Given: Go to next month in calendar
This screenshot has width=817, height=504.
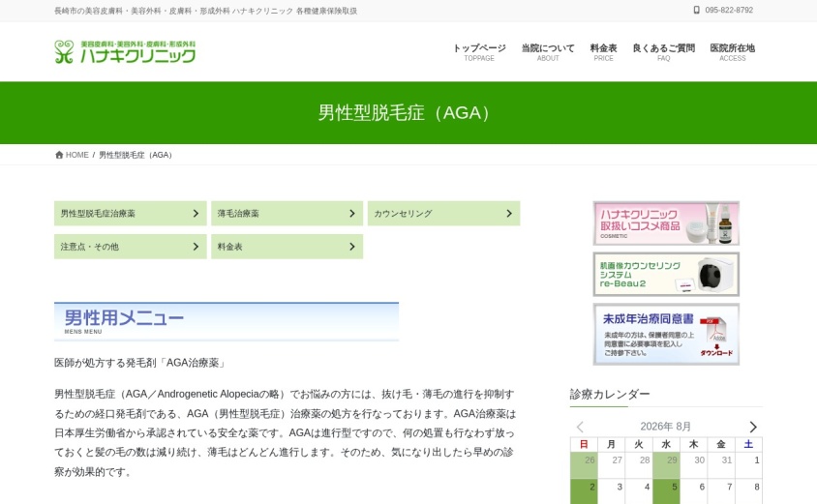Looking at the screenshot, I should tap(753, 427).
